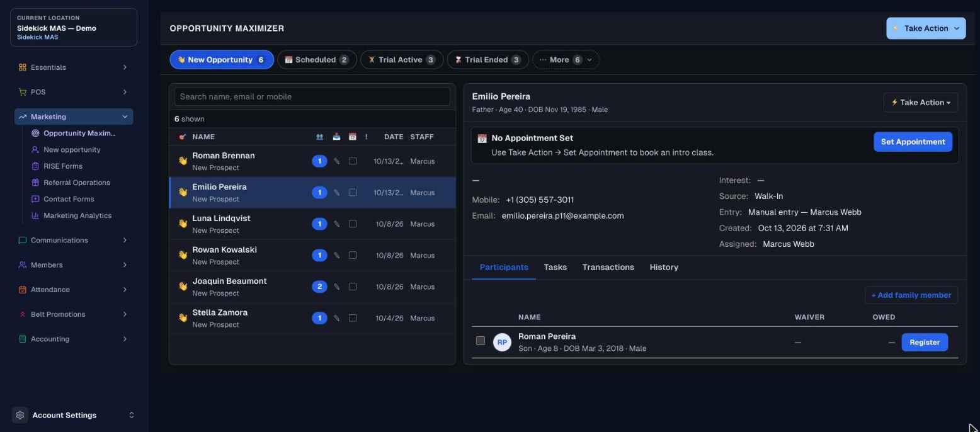Click the calendar column header icon
The image size is (980, 432).
point(353,137)
